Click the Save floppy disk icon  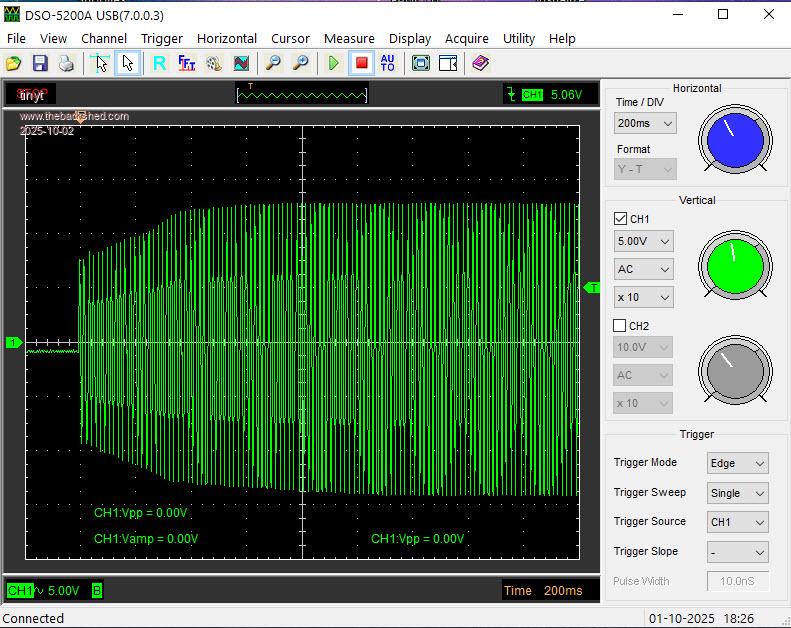click(x=40, y=63)
